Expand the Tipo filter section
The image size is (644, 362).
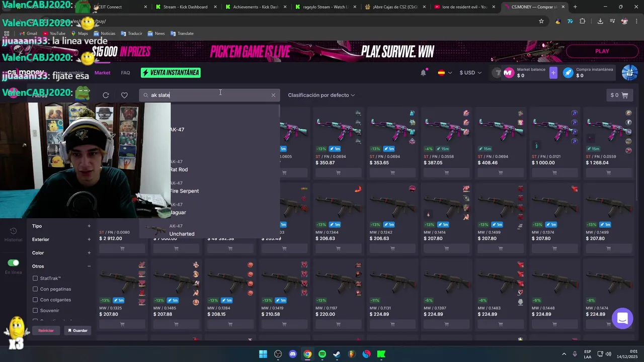89,226
